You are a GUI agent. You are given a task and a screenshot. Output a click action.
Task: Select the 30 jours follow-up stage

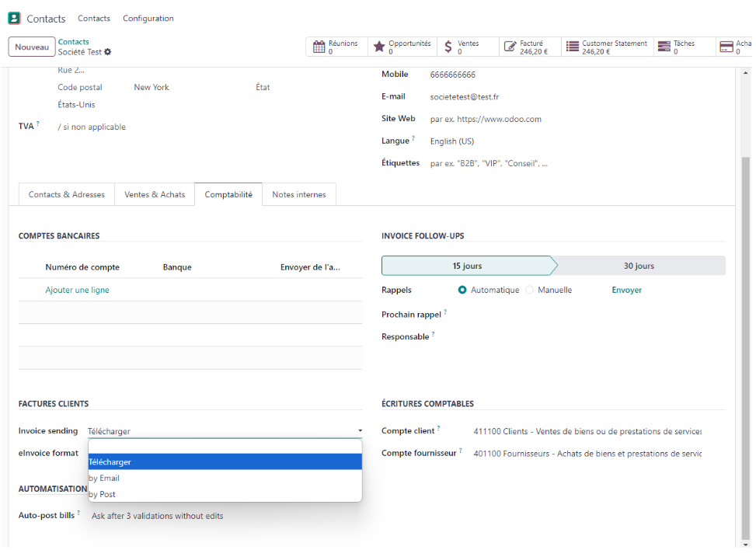pyautogui.click(x=639, y=266)
